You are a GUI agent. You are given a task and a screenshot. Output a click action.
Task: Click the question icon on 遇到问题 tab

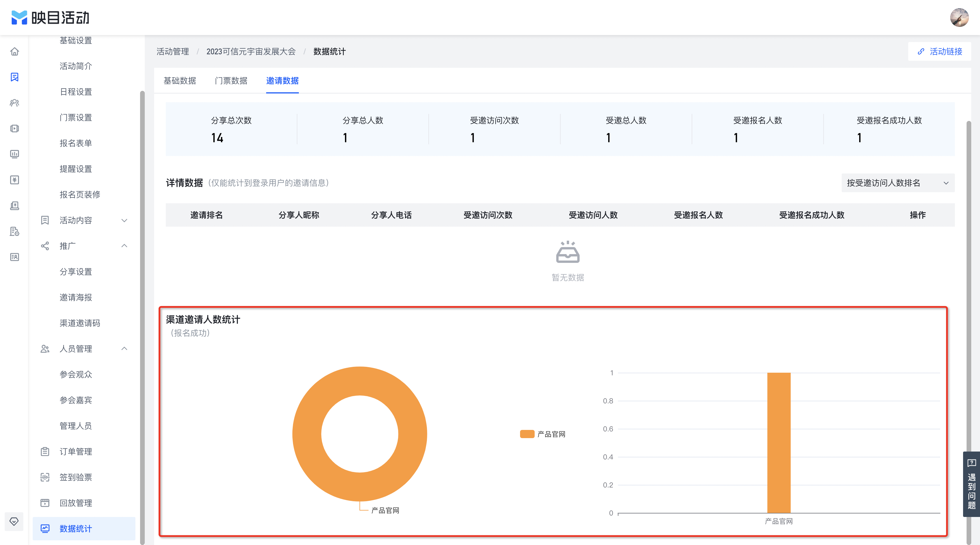point(971,463)
